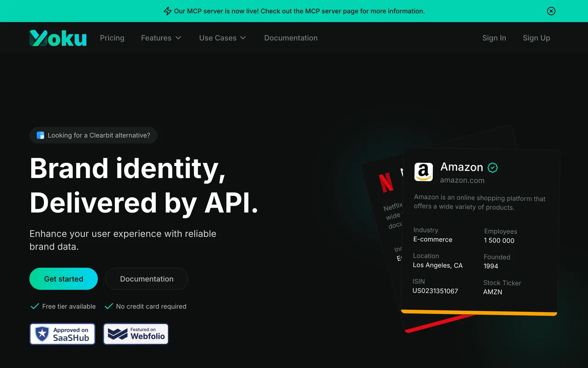Click Sign Up
Viewport: 588px width, 368px height.
[537, 38]
